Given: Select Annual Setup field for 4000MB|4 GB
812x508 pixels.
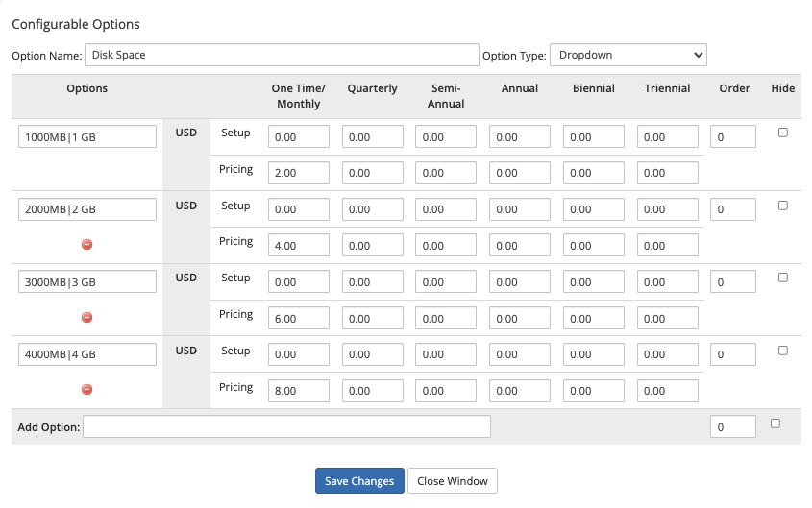Looking at the screenshot, I should (520, 354).
